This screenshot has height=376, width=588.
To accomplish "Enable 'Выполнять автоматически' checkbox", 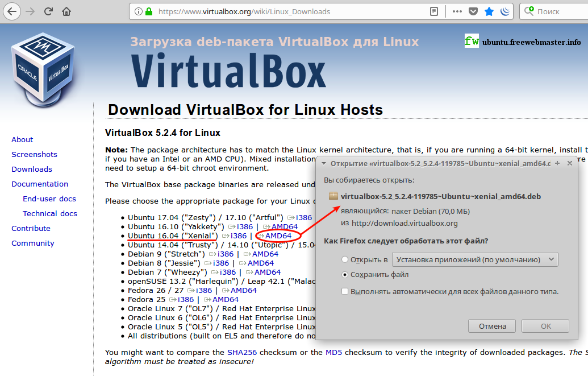I will pos(345,291).
